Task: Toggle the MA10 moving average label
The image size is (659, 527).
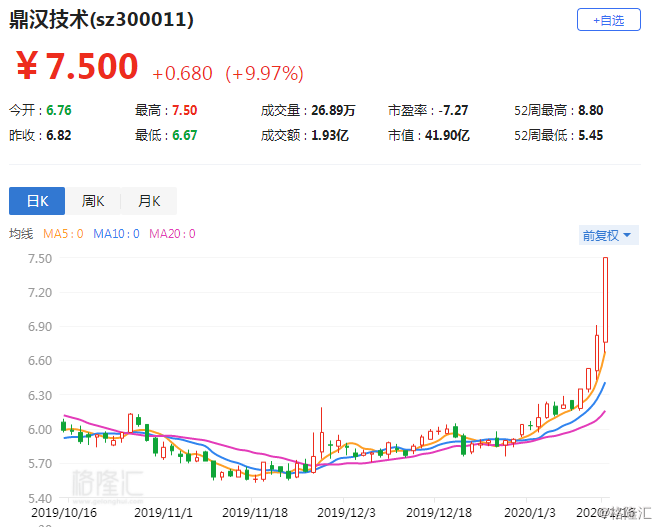Action: pyautogui.click(x=116, y=234)
